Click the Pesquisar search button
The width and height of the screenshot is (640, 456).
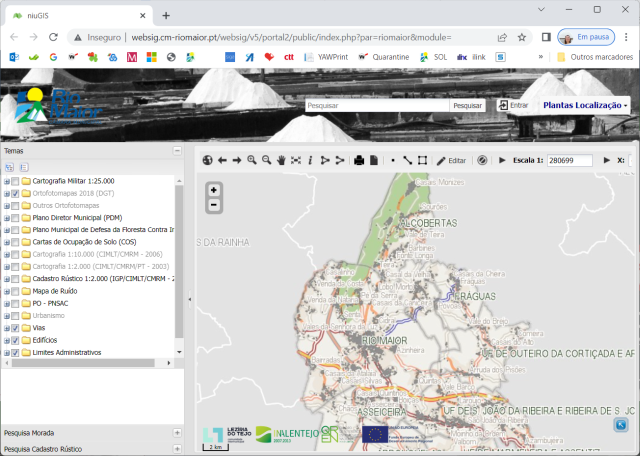point(467,105)
